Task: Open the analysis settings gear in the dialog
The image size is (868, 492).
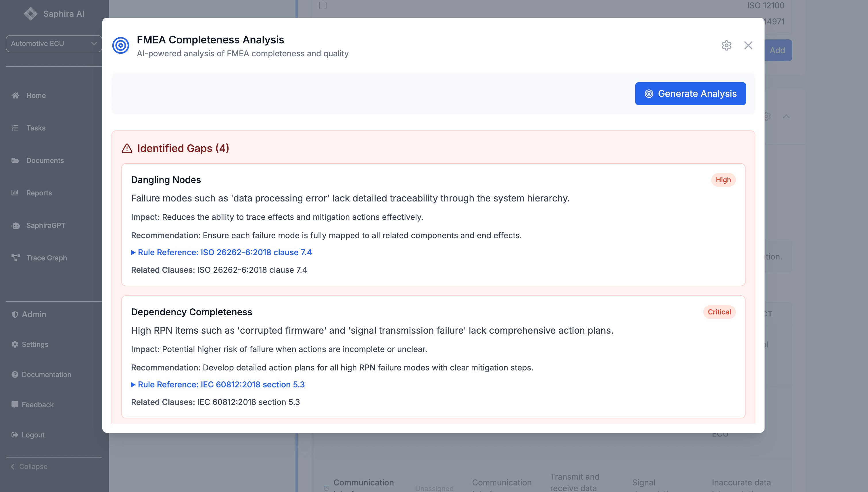Action: (726, 45)
